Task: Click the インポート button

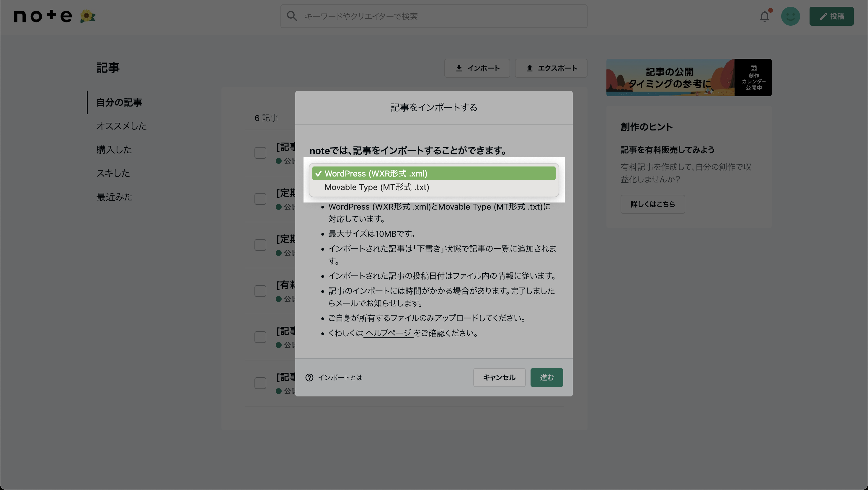Action: coord(477,68)
